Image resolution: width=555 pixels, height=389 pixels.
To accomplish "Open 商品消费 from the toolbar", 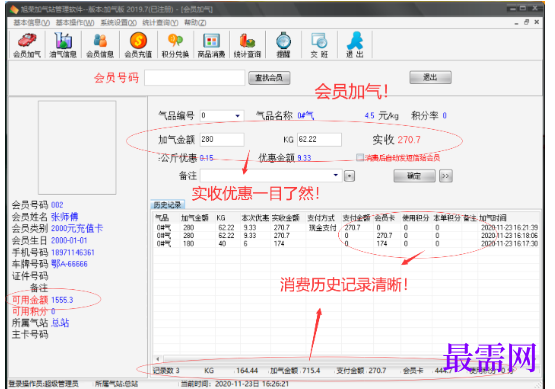I will tap(211, 45).
